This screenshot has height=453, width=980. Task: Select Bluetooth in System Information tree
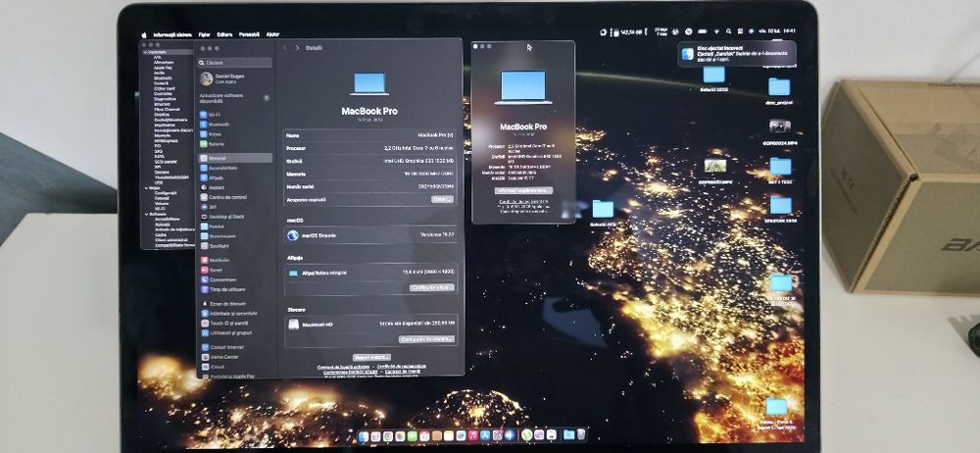click(x=164, y=78)
